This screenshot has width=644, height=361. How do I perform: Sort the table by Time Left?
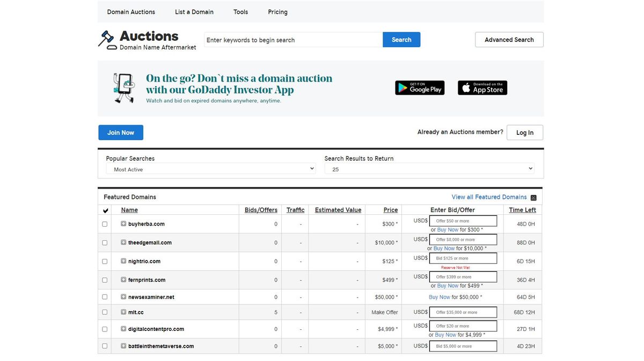tap(522, 210)
